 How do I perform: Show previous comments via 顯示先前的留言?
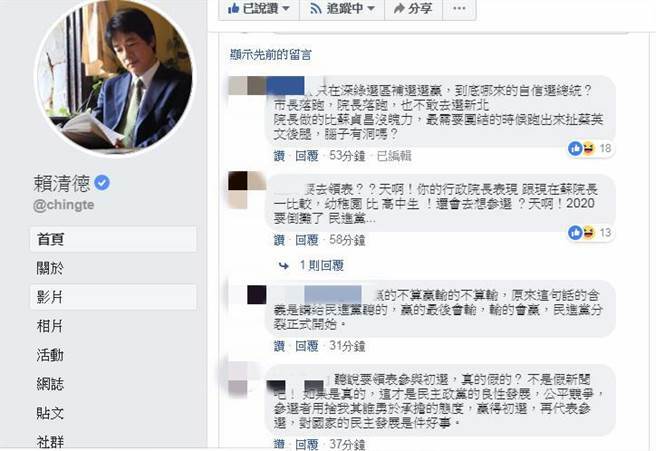point(271,54)
